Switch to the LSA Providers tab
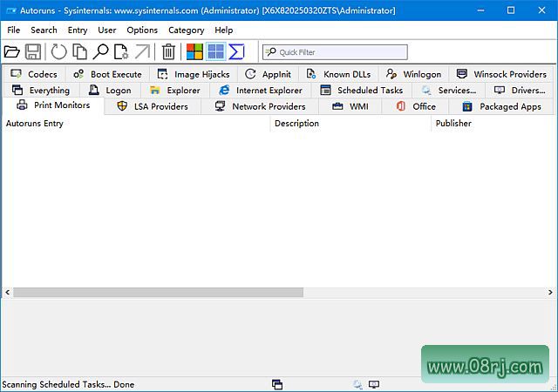This screenshot has width=558, height=392. tap(153, 106)
